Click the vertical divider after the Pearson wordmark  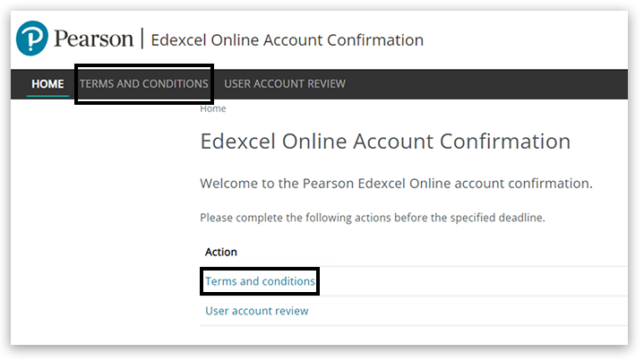click(x=142, y=39)
